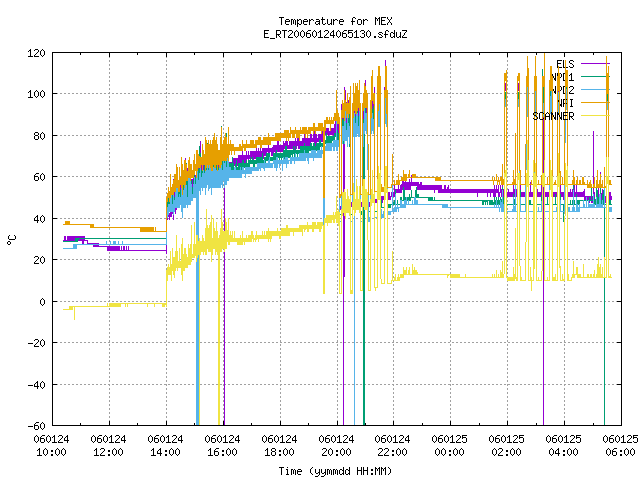
Task: Click the y-axis label -60
Action: point(36,426)
